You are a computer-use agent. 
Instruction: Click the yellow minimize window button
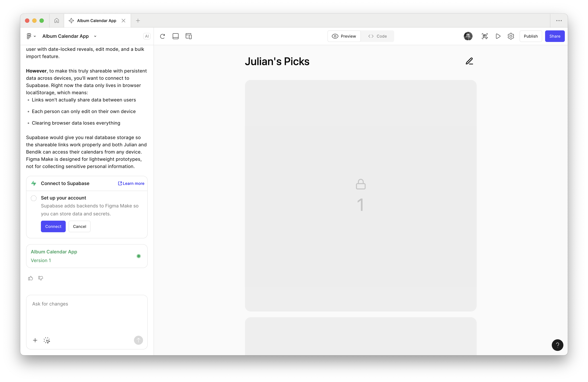click(34, 20)
